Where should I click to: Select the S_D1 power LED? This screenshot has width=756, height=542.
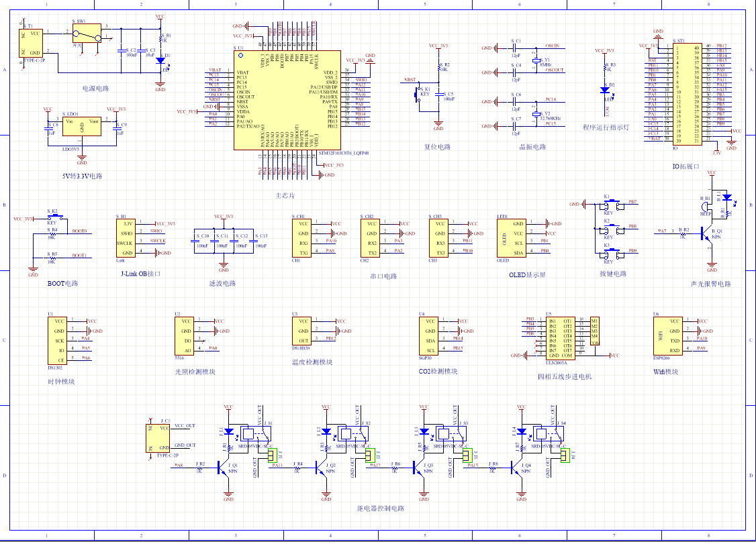[x=160, y=60]
